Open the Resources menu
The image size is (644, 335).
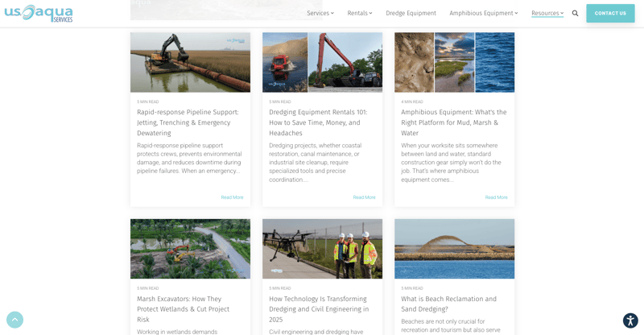547,13
